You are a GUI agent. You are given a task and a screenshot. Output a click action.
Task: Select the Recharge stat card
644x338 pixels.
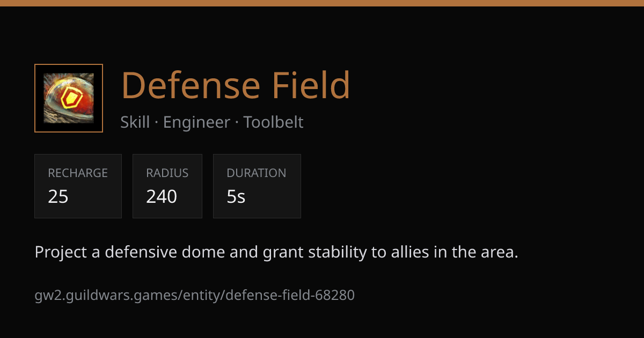(78, 186)
